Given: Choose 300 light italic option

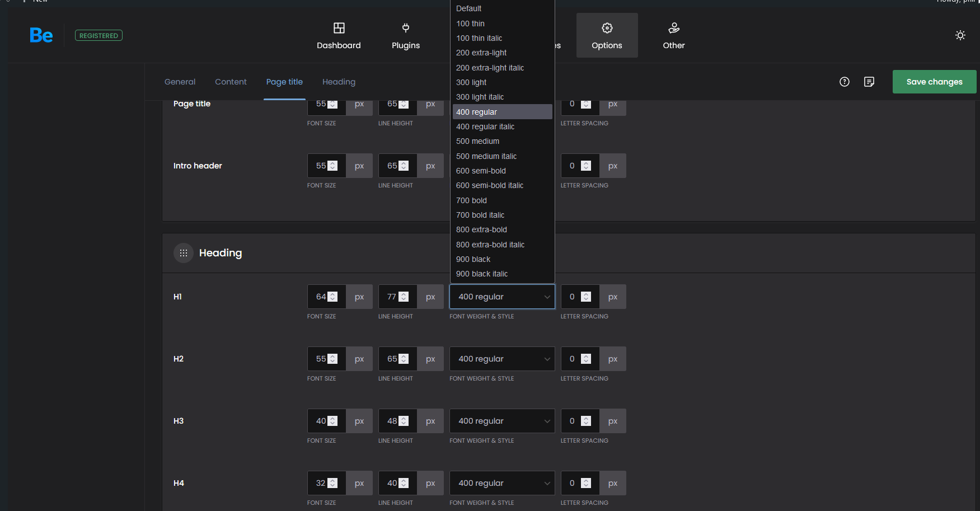Looking at the screenshot, I should tap(503, 97).
